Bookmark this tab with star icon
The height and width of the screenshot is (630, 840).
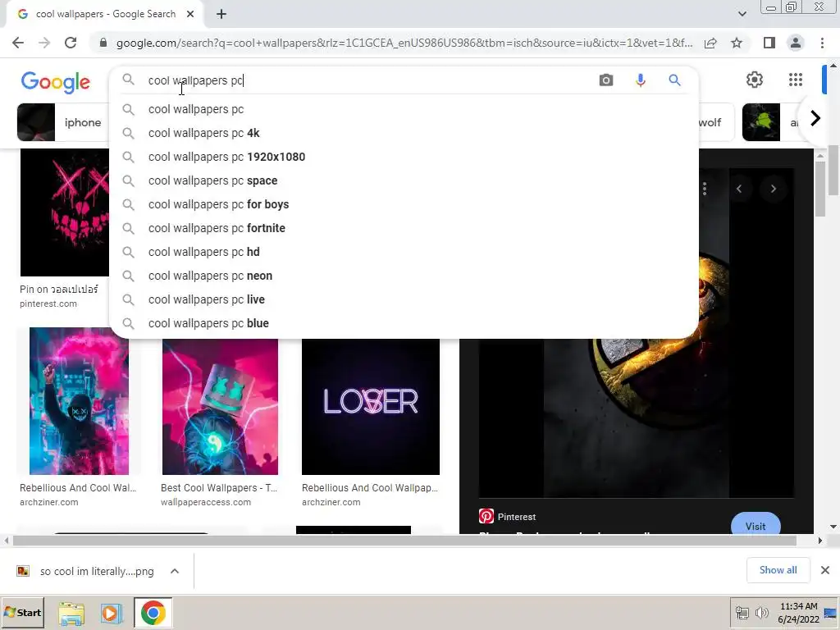(737, 43)
